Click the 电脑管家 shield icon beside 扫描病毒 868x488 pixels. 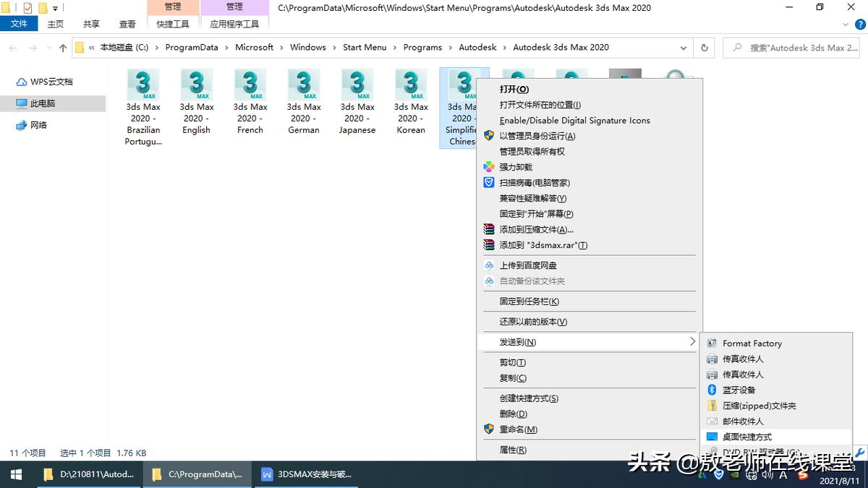(488, 182)
